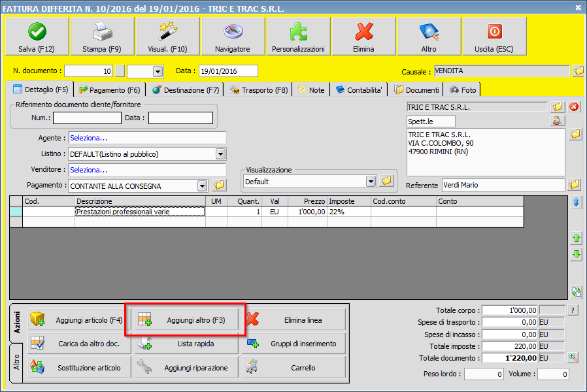
Task: Move row down with green down arrow
Action: [x=576, y=255]
